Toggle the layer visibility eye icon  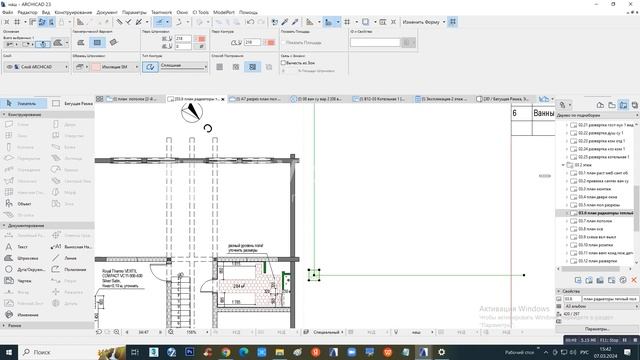[x=10, y=67]
